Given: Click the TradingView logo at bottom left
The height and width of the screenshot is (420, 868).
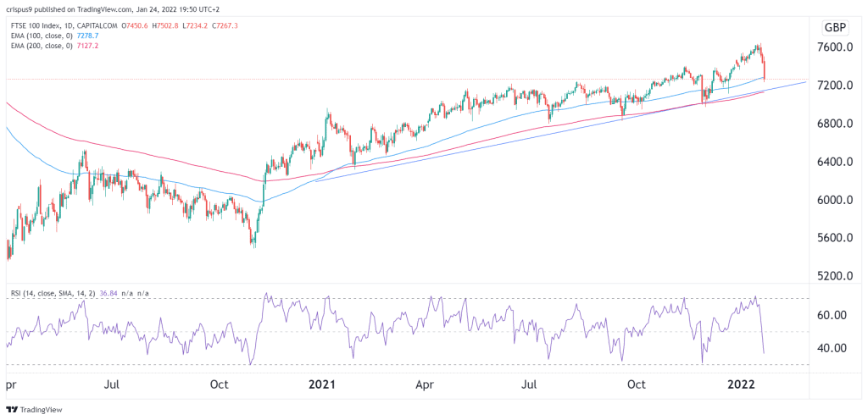Looking at the screenshot, I should (34, 410).
